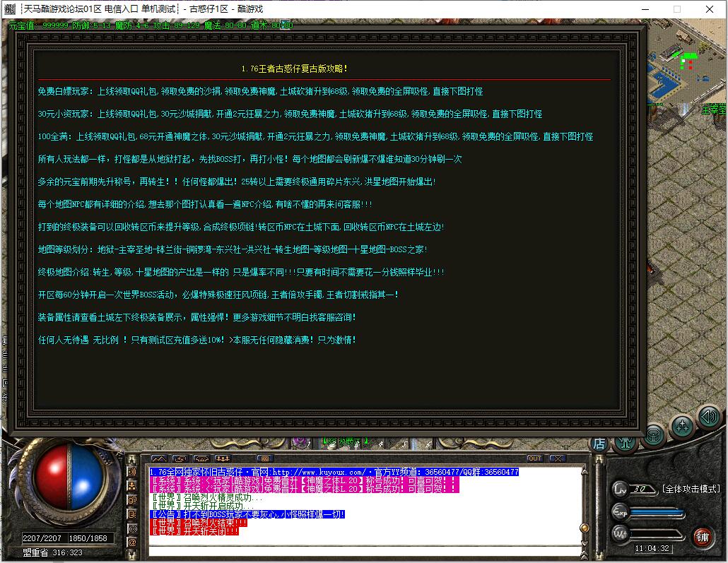The image size is (728, 563).
Task: Switch attack mode via 全体攻击模式 label
Action: [691, 489]
